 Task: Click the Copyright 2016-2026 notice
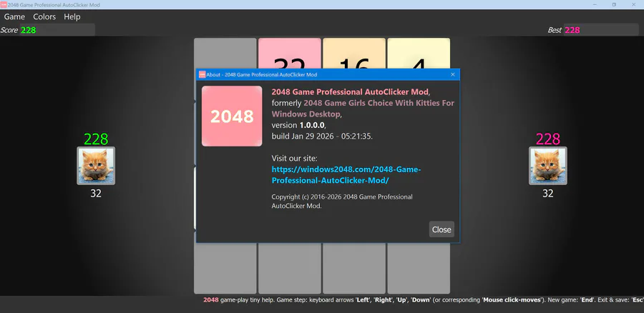[342, 202]
